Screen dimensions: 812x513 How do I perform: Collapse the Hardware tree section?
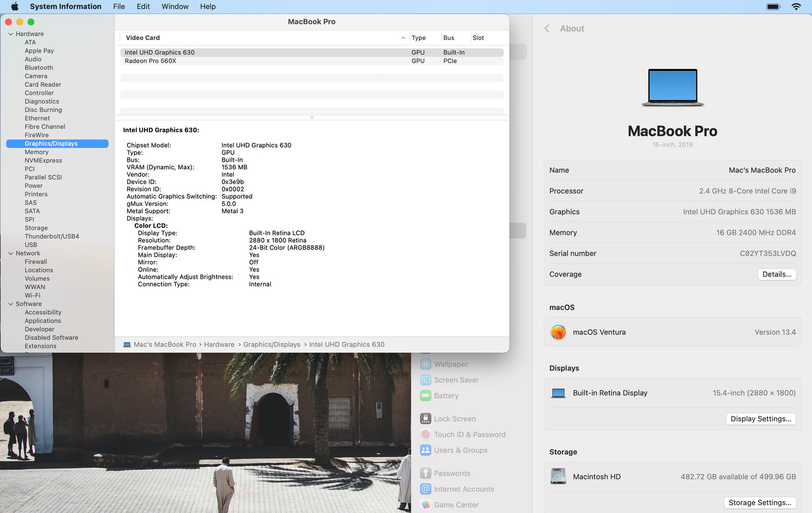click(11, 34)
